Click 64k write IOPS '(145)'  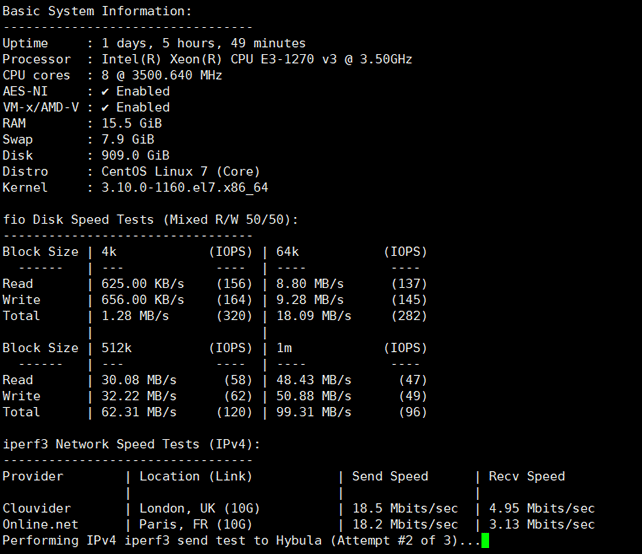409,300
